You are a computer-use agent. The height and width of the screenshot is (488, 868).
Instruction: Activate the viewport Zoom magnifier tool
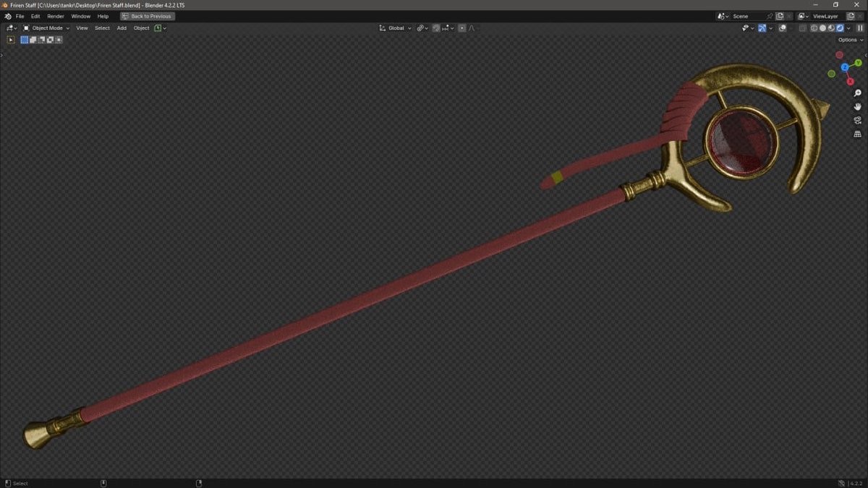857,93
